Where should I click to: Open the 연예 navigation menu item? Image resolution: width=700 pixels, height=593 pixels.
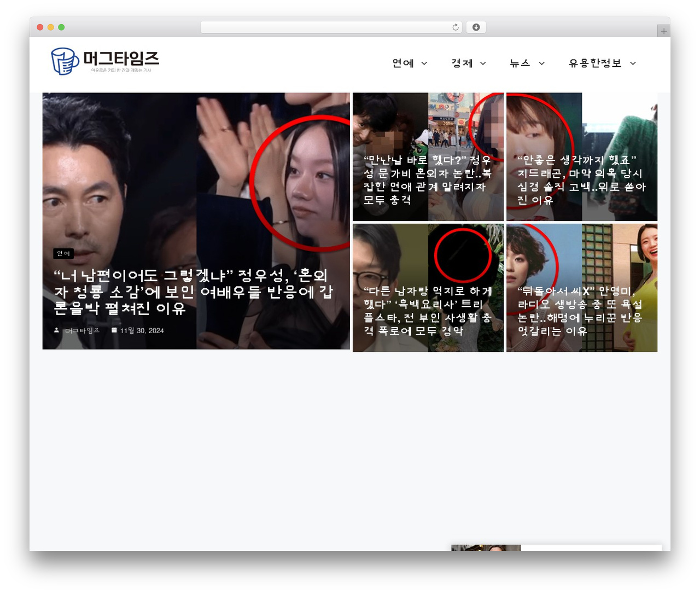(x=403, y=63)
